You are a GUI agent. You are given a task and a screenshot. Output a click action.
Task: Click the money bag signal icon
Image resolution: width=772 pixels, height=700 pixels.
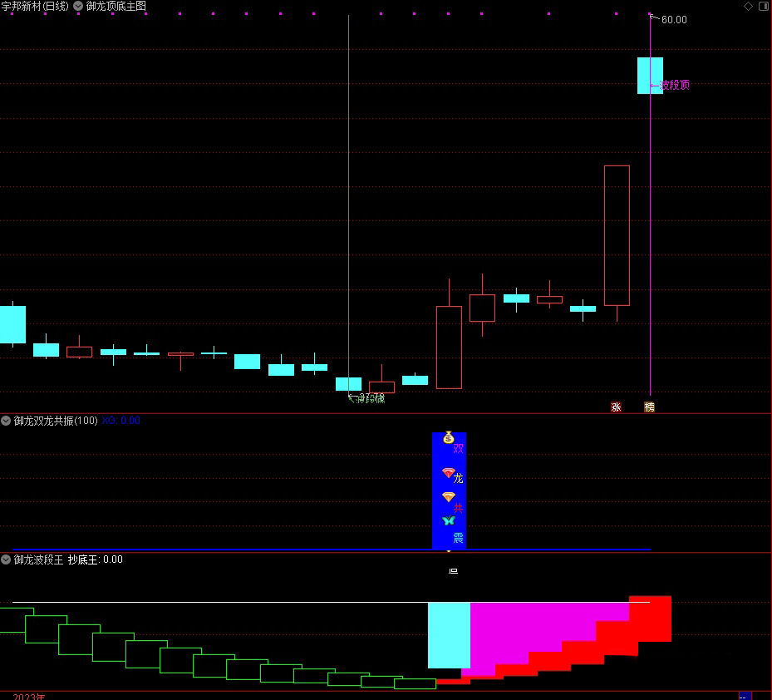click(x=449, y=437)
